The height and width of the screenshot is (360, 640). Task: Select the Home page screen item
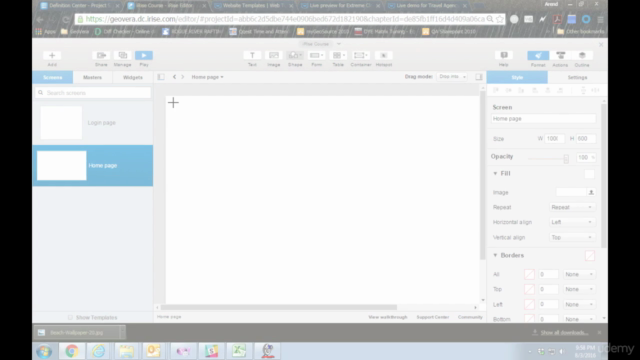(93, 165)
